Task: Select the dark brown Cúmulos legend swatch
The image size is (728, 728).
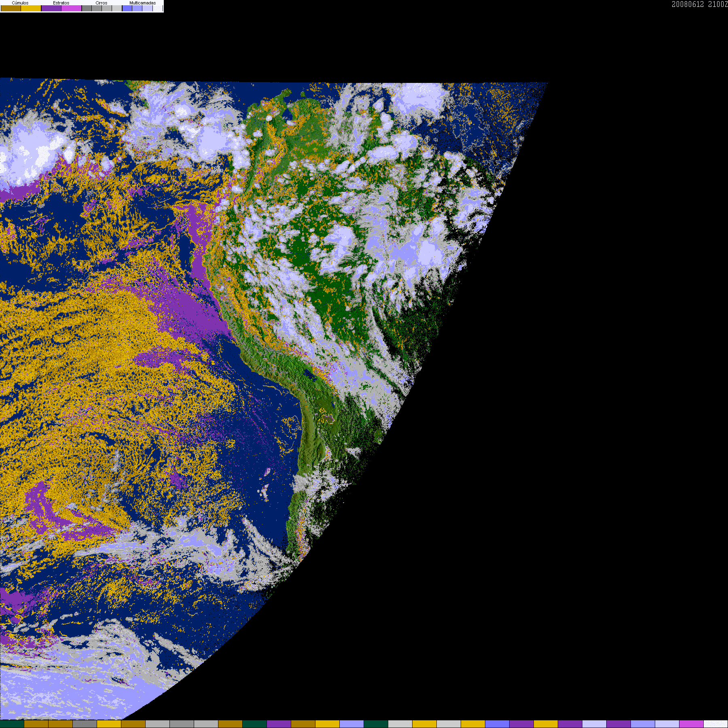Action: pyautogui.click(x=11, y=8)
